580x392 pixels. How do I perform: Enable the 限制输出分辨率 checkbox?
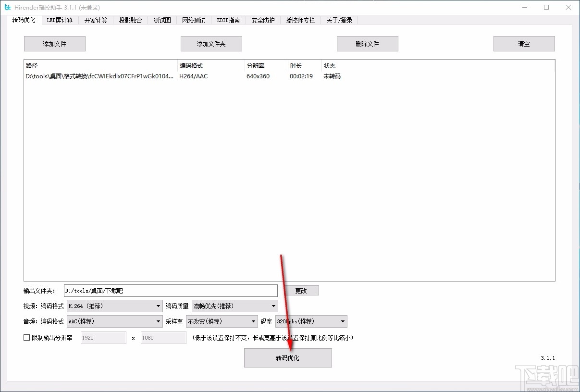click(26, 337)
